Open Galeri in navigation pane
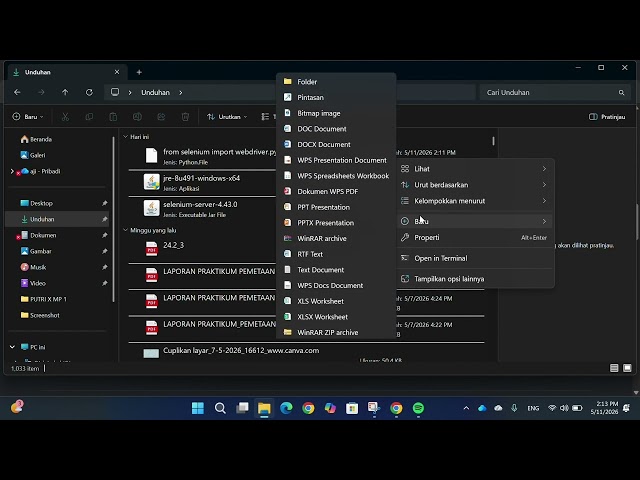 (33, 156)
